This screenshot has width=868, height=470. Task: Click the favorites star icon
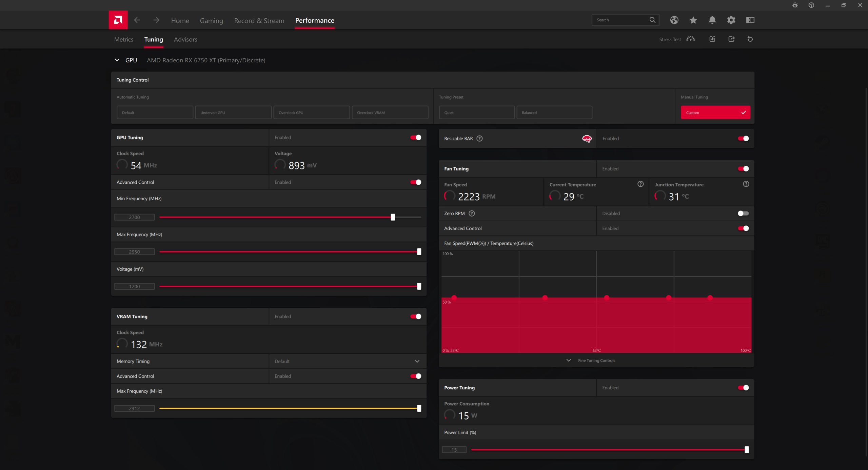tap(693, 20)
